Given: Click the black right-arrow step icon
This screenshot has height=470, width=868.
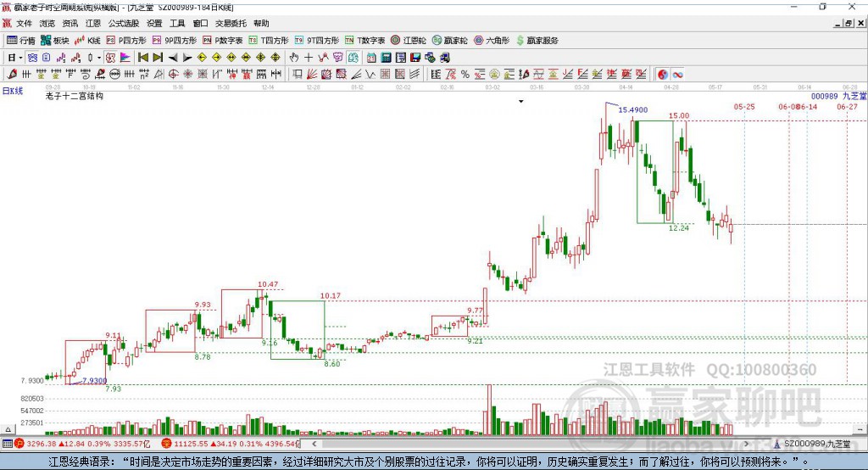Looking at the screenshot, I should 187,57.
